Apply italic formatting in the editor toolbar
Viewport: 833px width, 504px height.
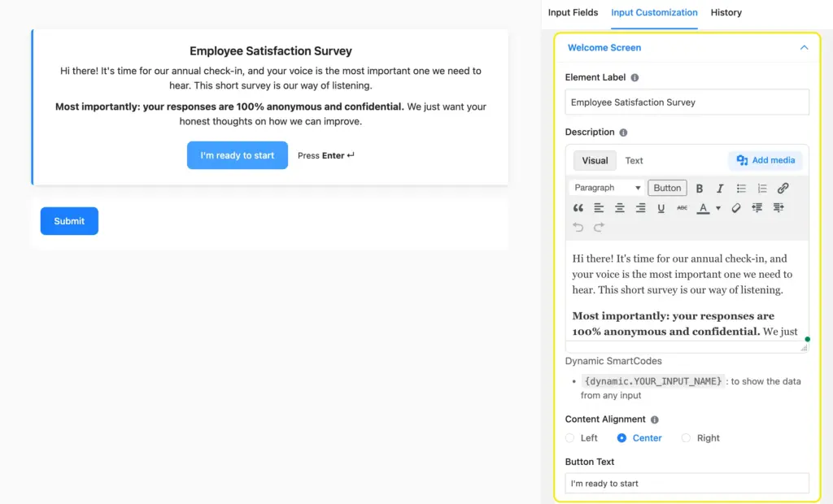point(720,188)
